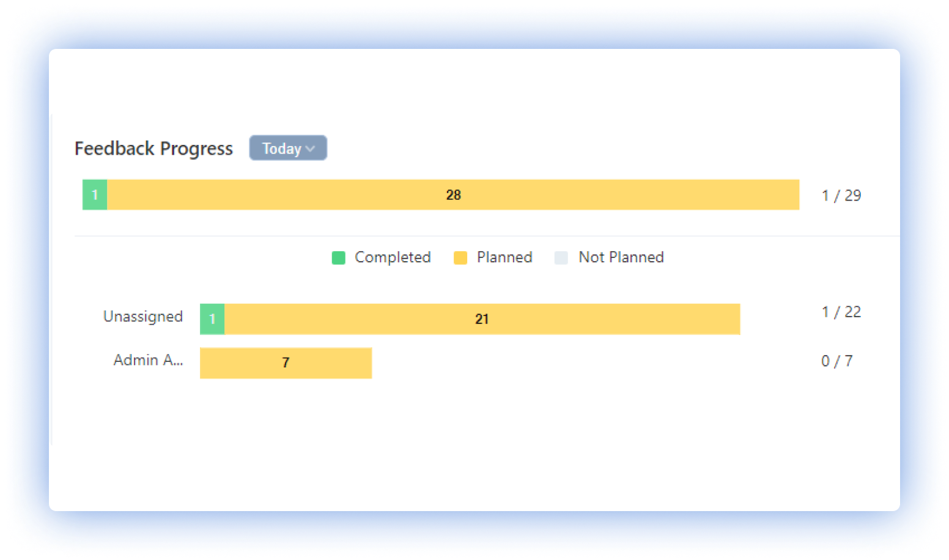Click the Feedback Progress heading
This screenshot has width=949, height=560.
(153, 149)
